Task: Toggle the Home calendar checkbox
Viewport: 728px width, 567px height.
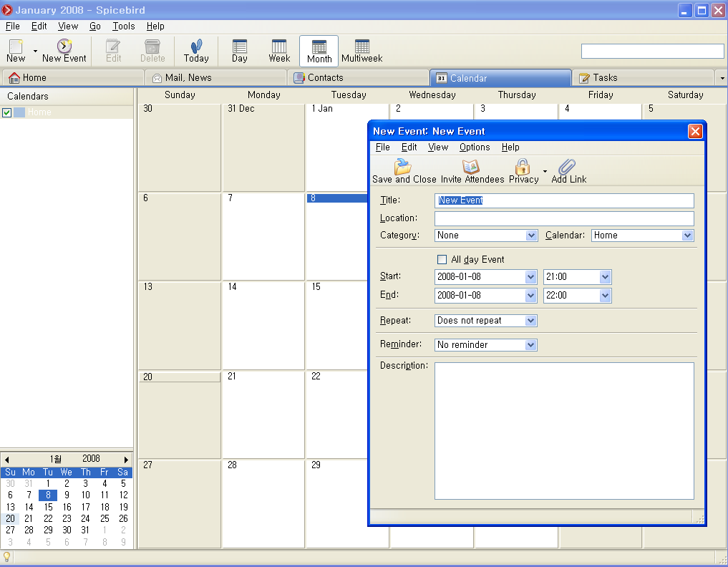Action: tap(6, 112)
